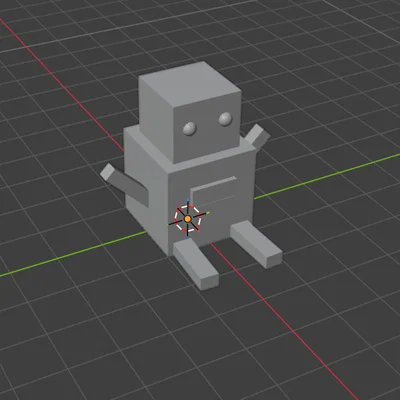This screenshot has height=400, width=400.
Task: Select the eye sphere farthest from the raised arm
Action: point(190,129)
